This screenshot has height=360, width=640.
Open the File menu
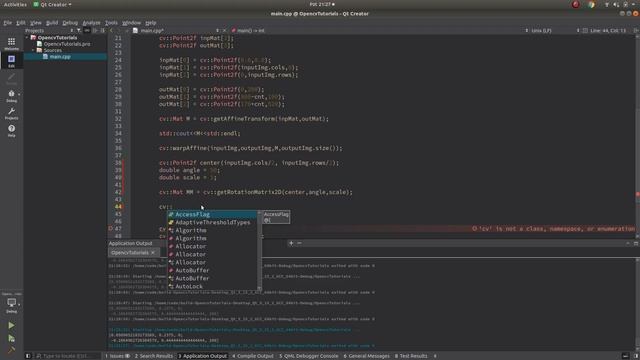click(8, 23)
